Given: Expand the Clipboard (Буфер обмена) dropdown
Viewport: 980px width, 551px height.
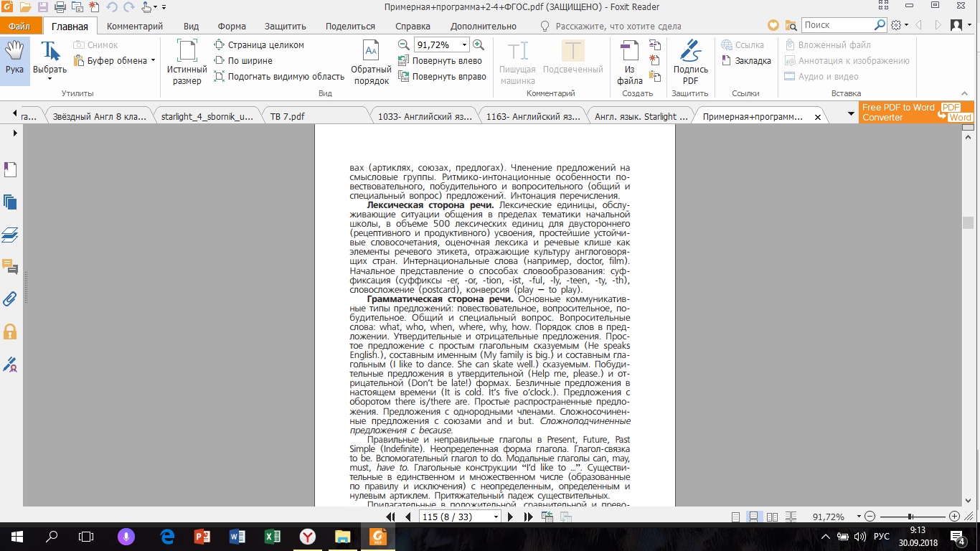Looking at the screenshot, I should 153,61.
